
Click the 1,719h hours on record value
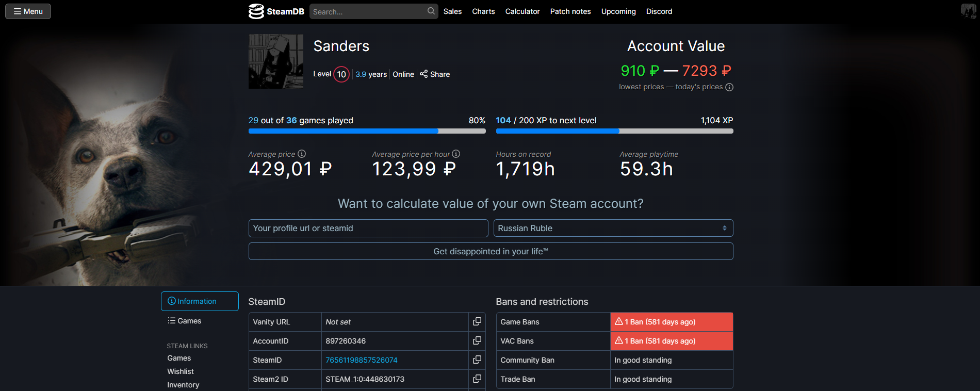[x=526, y=169]
